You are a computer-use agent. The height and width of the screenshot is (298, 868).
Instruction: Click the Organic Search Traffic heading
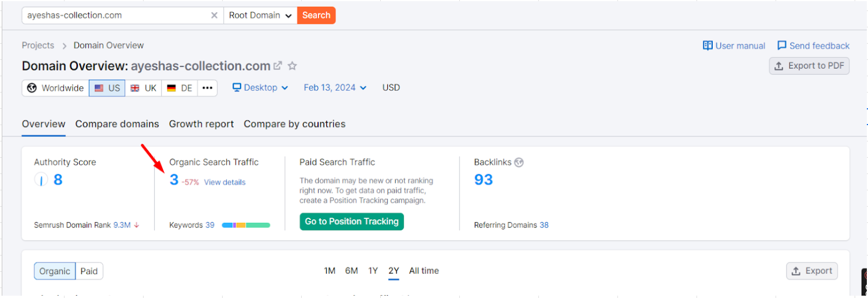tap(214, 162)
